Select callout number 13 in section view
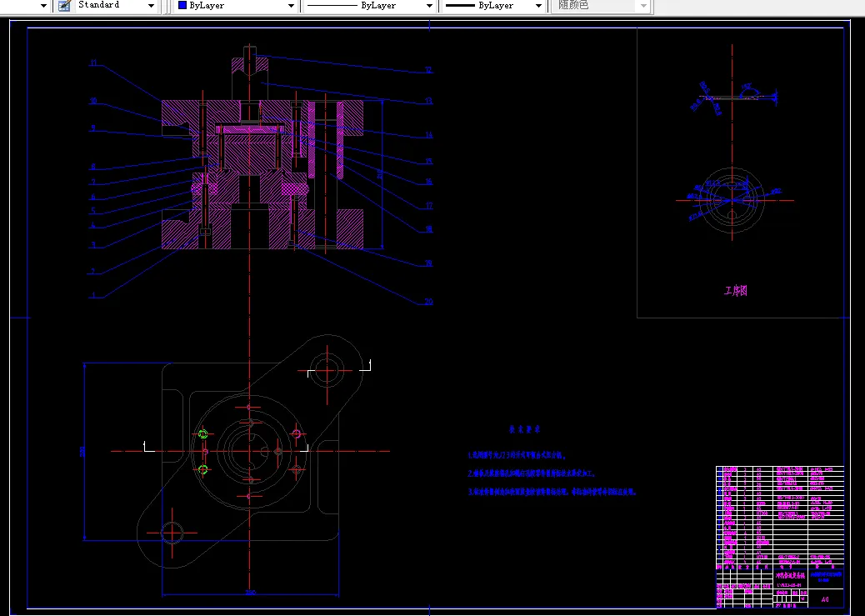This screenshot has height=616, width=865. pyautogui.click(x=428, y=101)
